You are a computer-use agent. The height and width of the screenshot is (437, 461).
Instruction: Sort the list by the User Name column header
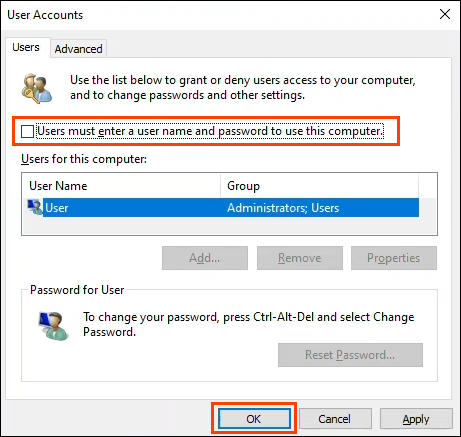[121, 186]
